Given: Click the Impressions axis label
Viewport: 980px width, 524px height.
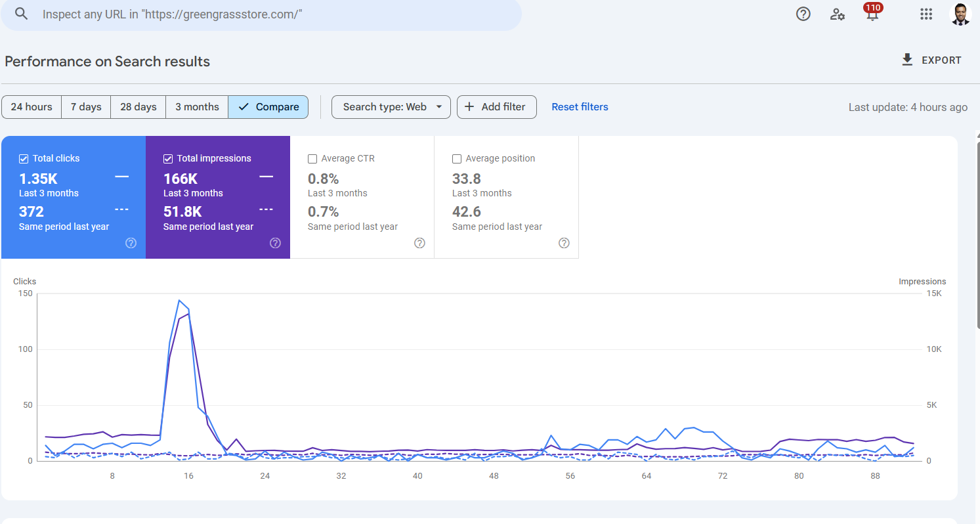Looking at the screenshot, I should 922,282.
